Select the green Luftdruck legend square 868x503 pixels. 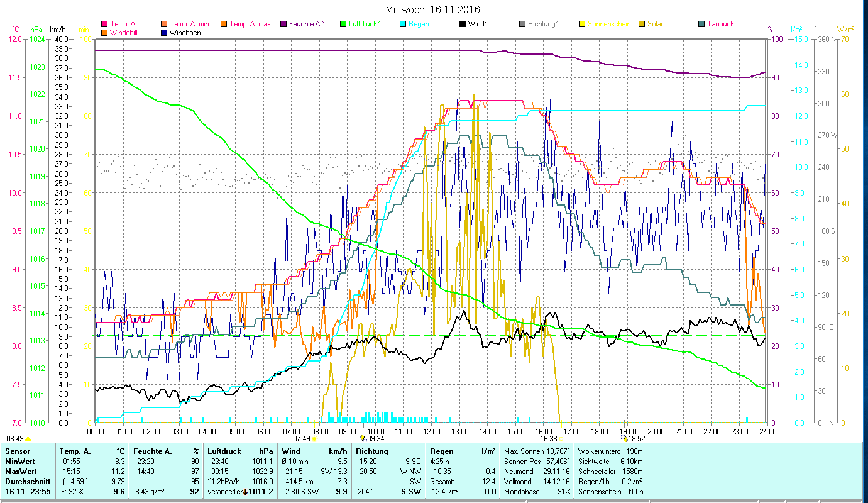[343, 25]
